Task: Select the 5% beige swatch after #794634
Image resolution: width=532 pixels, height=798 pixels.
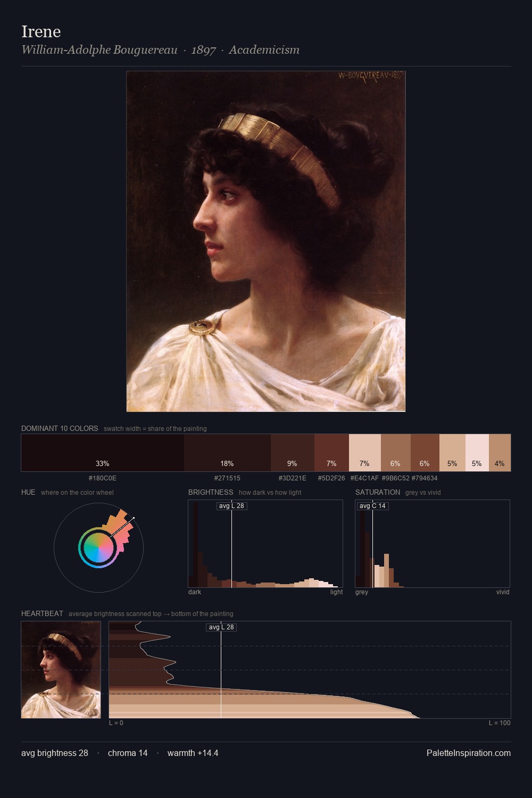Action: (452, 453)
